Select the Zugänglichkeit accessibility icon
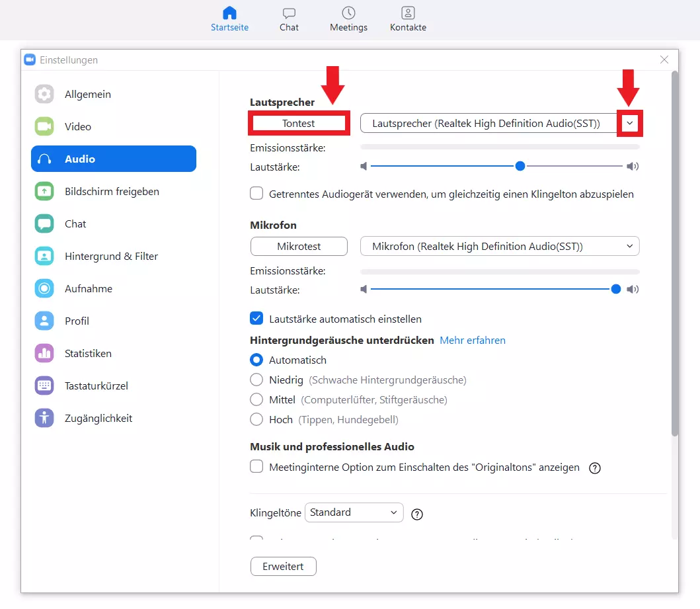Screen dimensions: 700x609 (44, 418)
